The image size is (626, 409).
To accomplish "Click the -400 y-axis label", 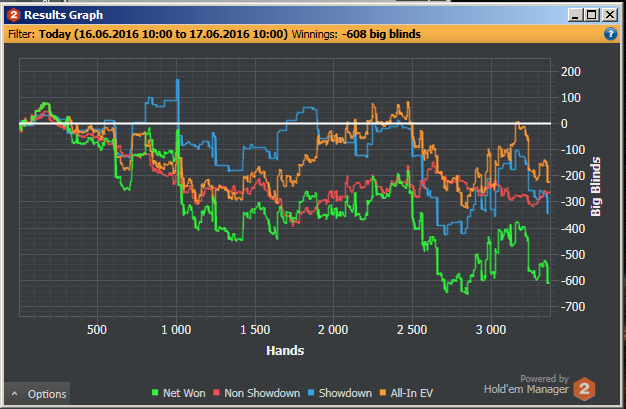I will click(573, 229).
